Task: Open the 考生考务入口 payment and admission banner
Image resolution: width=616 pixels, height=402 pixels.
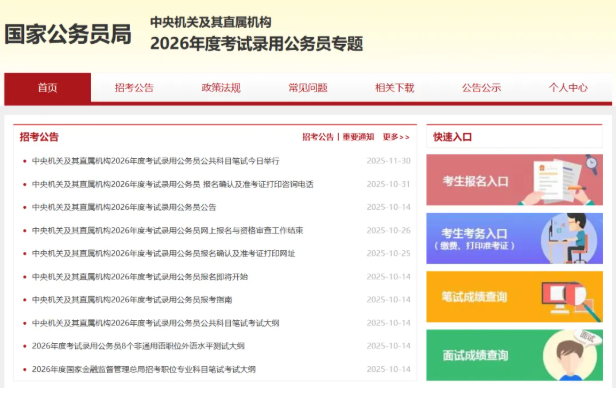Action: tap(514, 238)
